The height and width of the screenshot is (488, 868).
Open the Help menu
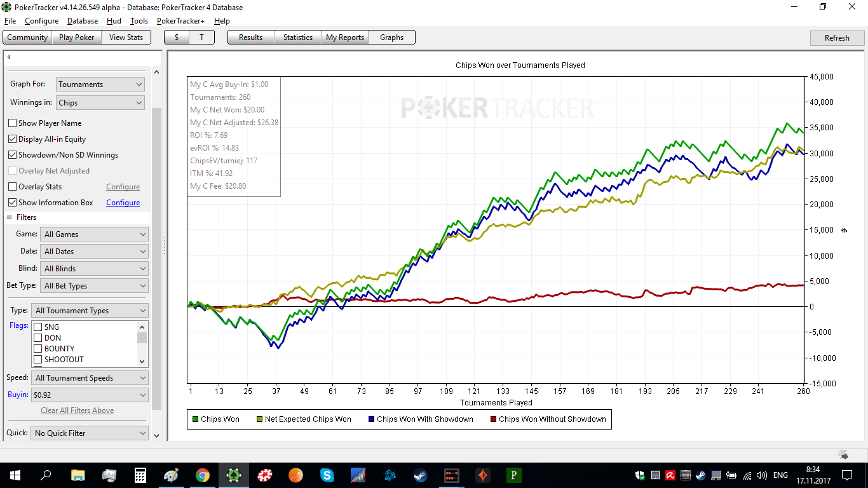click(222, 21)
